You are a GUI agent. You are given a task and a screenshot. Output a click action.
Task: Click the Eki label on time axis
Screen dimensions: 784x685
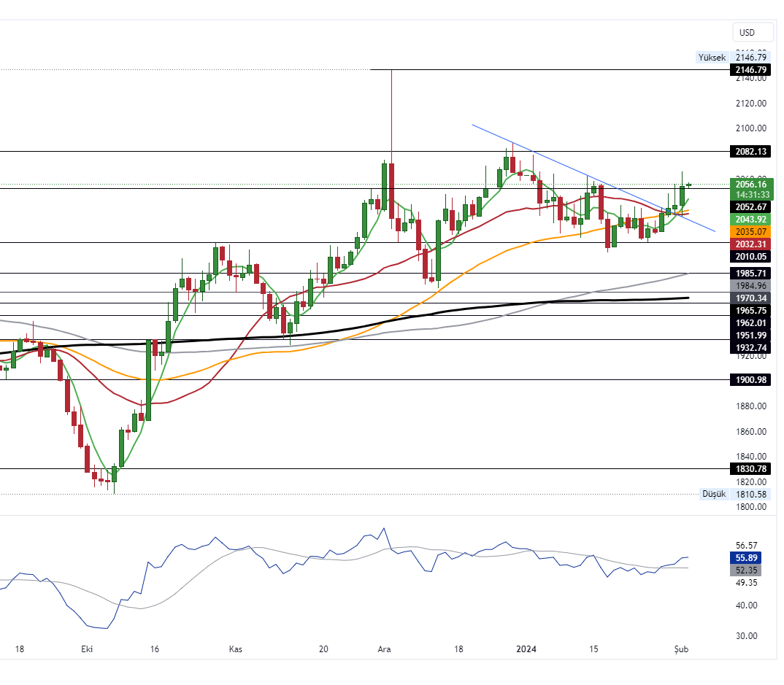(x=87, y=649)
